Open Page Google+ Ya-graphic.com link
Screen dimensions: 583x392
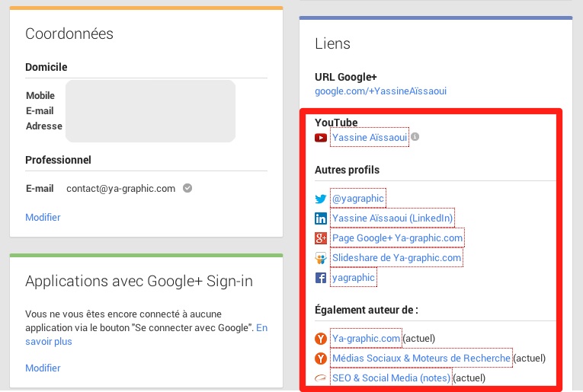pos(397,238)
